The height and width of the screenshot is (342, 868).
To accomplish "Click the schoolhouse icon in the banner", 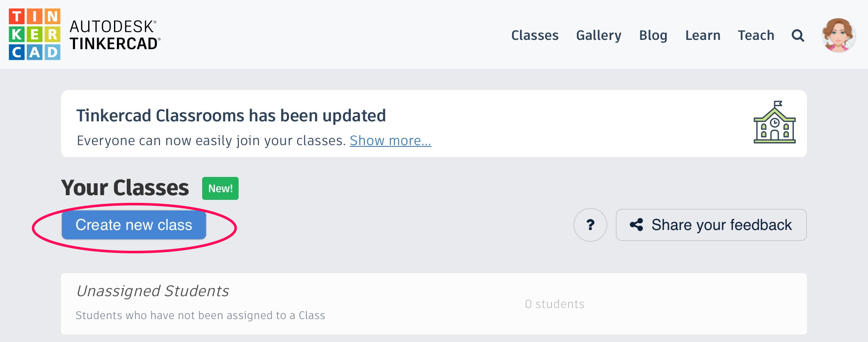I will pos(775,122).
